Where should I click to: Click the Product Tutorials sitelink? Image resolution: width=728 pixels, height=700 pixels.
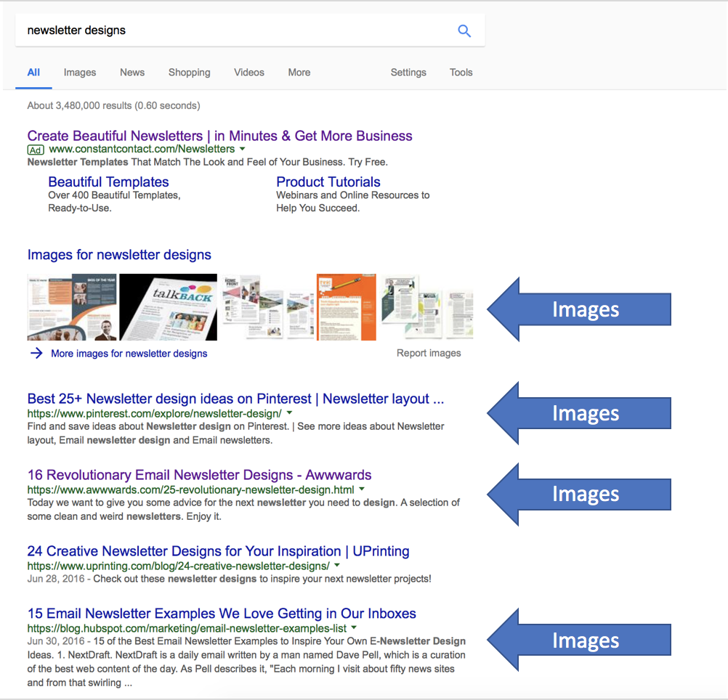click(x=328, y=182)
